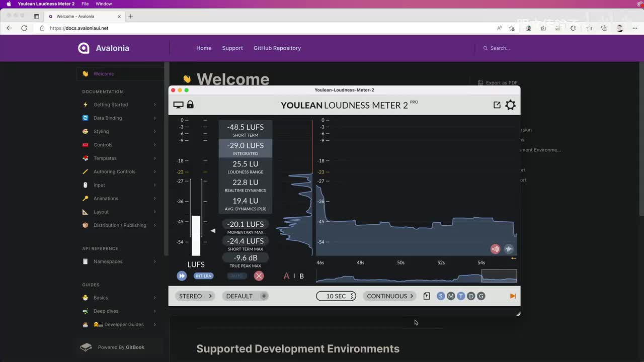Open the STEREO channel selector
The height and width of the screenshot is (362, 644).
pos(196,296)
